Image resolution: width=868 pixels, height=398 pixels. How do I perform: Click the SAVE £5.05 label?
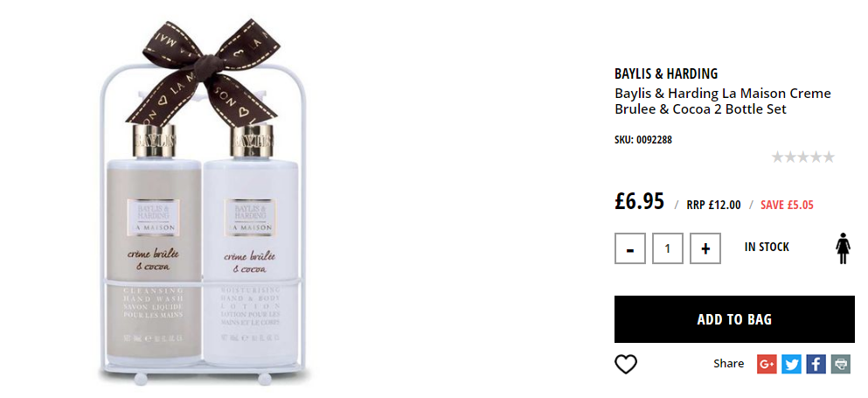(x=787, y=205)
